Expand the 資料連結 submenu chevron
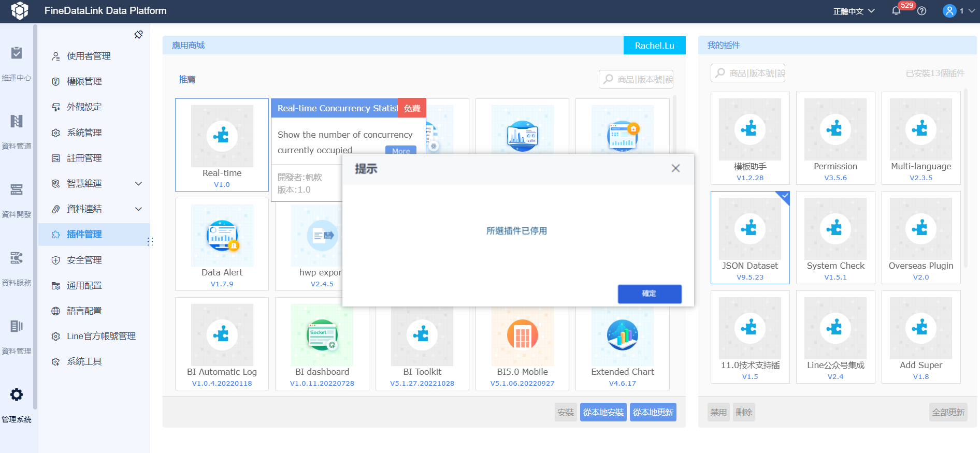This screenshot has width=980, height=453. point(138,209)
